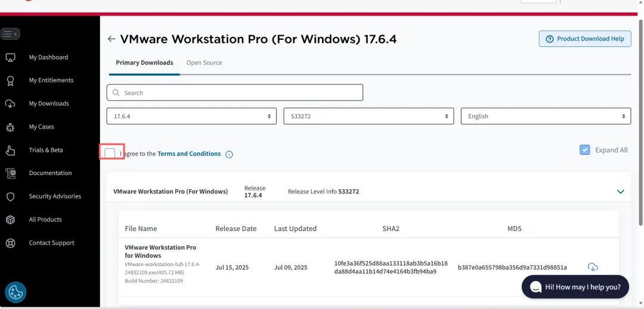Click question mark icon in Product Download Help
This screenshot has width=644, height=309.
point(550,39)
